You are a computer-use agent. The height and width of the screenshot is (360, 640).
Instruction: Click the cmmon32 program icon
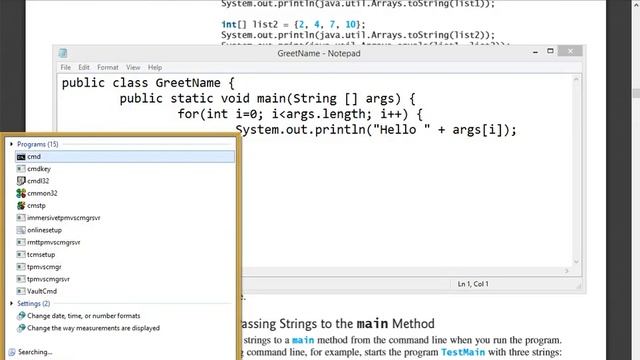click(21, 193)
